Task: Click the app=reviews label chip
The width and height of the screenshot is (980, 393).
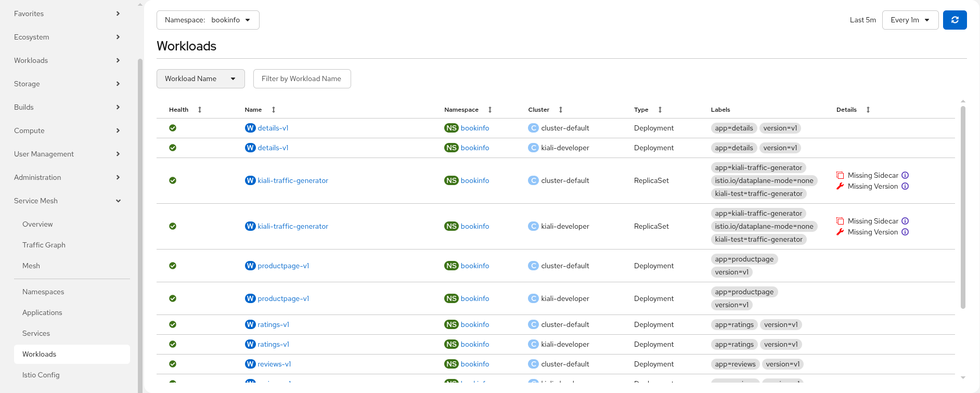Action: 735,364
